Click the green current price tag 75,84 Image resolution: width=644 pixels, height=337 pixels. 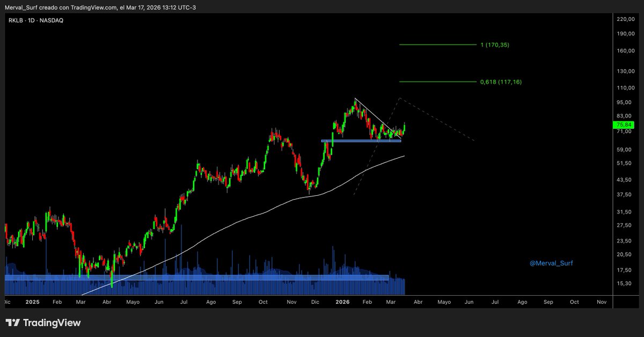[x=624, y=124]
